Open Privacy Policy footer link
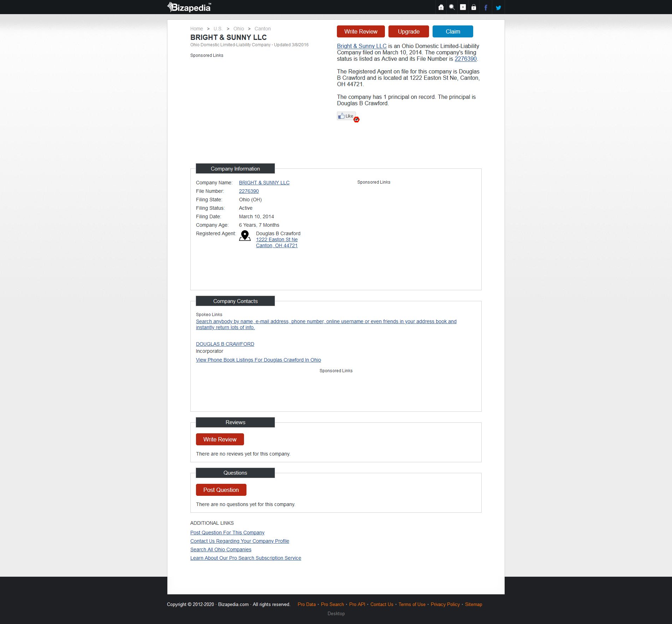Screen dimensions: 672x624 pyautogui.click(x=445, y=604)
